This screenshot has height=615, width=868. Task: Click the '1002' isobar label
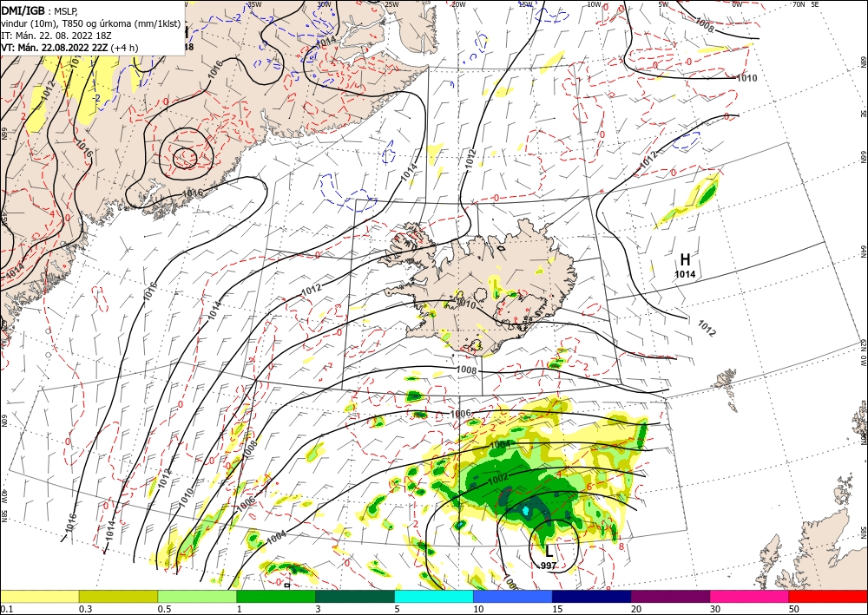(498, 479)
